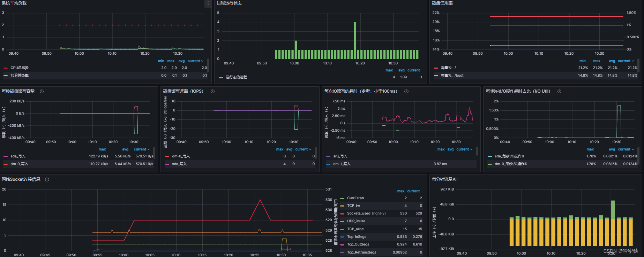Click info icon beside I/O Util panel title

pos(559,91)
